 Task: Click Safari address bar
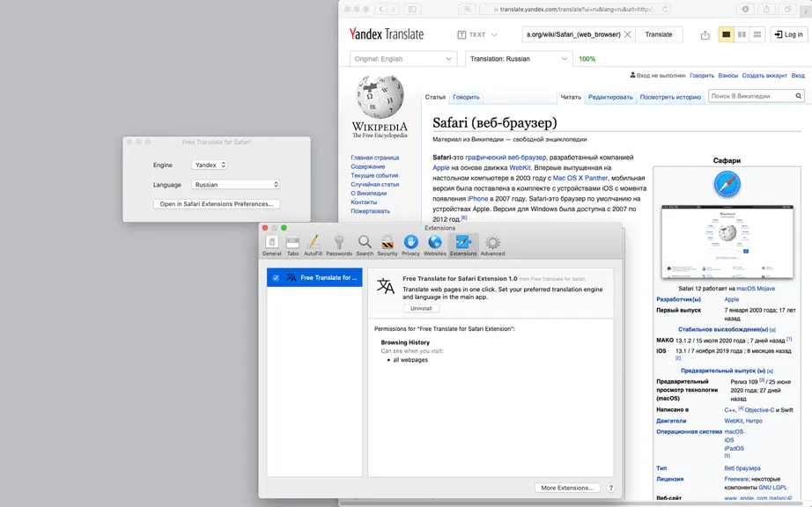576,9
